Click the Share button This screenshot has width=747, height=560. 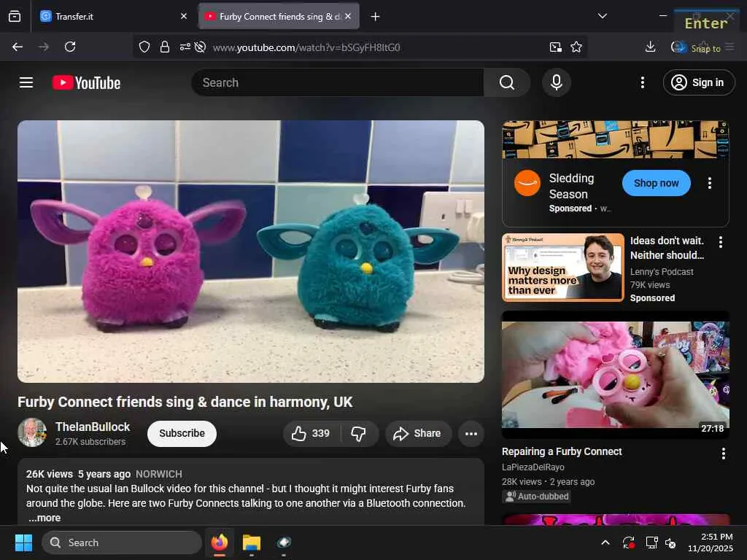[x=418, y=433]
